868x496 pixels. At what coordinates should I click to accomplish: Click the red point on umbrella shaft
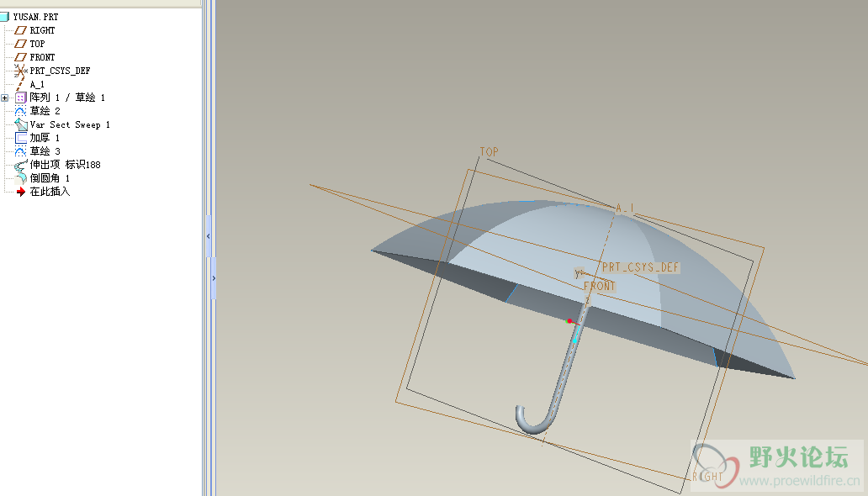tap(569, 321)
